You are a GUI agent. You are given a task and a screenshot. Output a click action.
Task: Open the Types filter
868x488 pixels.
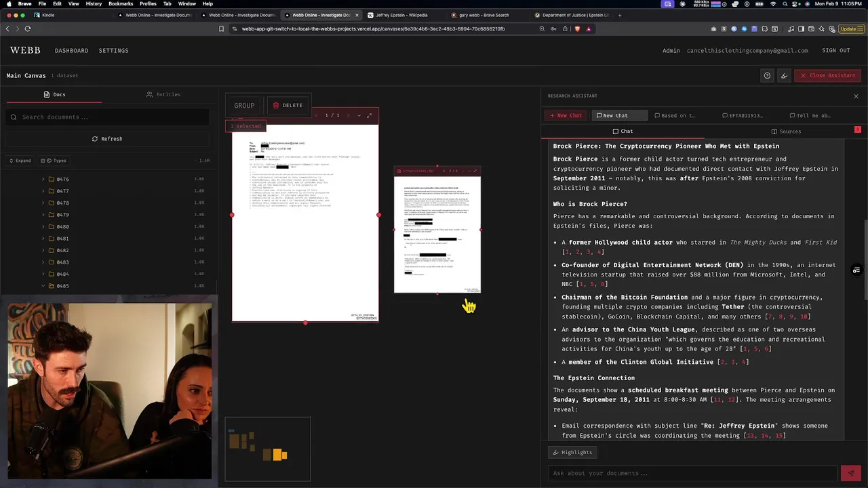[54, 161]
